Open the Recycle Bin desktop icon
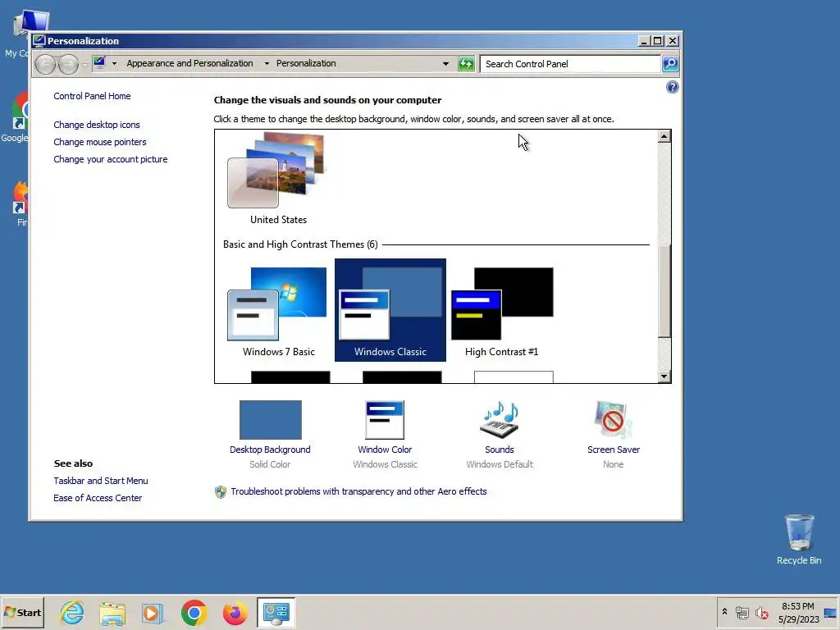The height and width of the screenshot is (630, 840). [799, 540]
